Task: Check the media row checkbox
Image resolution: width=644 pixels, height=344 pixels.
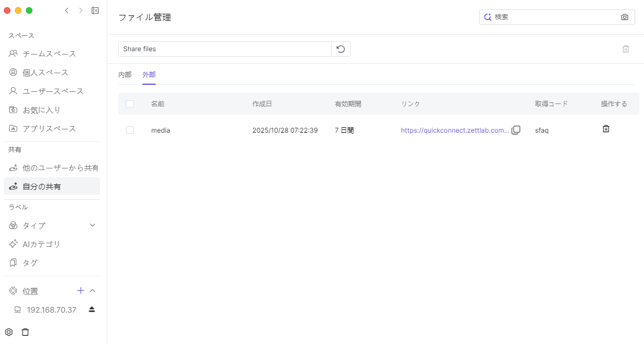Action: 130,130
